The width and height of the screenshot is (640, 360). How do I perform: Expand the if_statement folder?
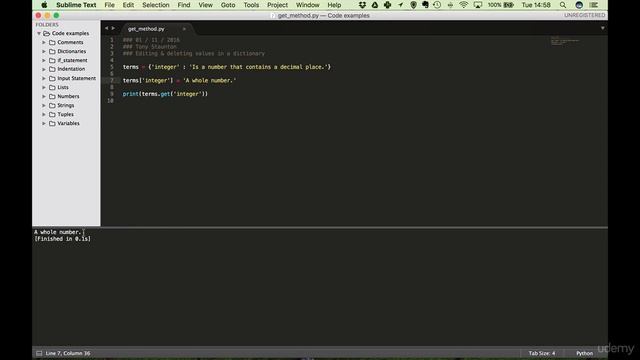(x=44, y=60)
